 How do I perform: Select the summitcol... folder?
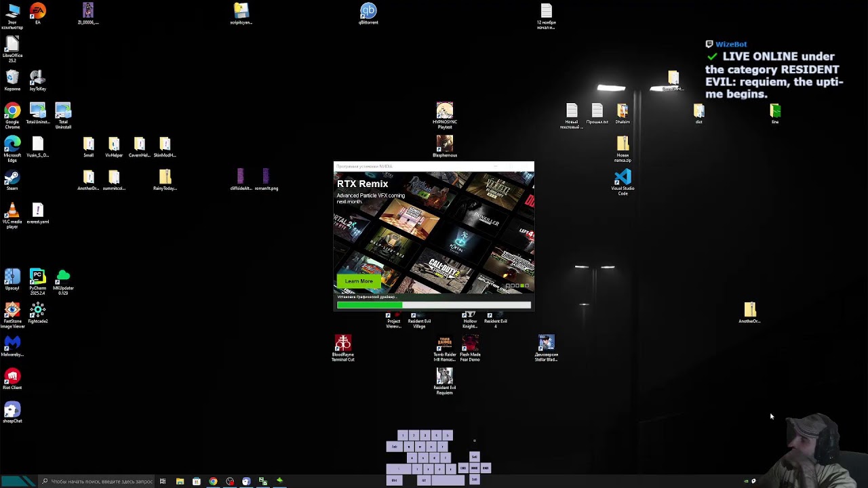pyautogui.click(x=114, y=180)
